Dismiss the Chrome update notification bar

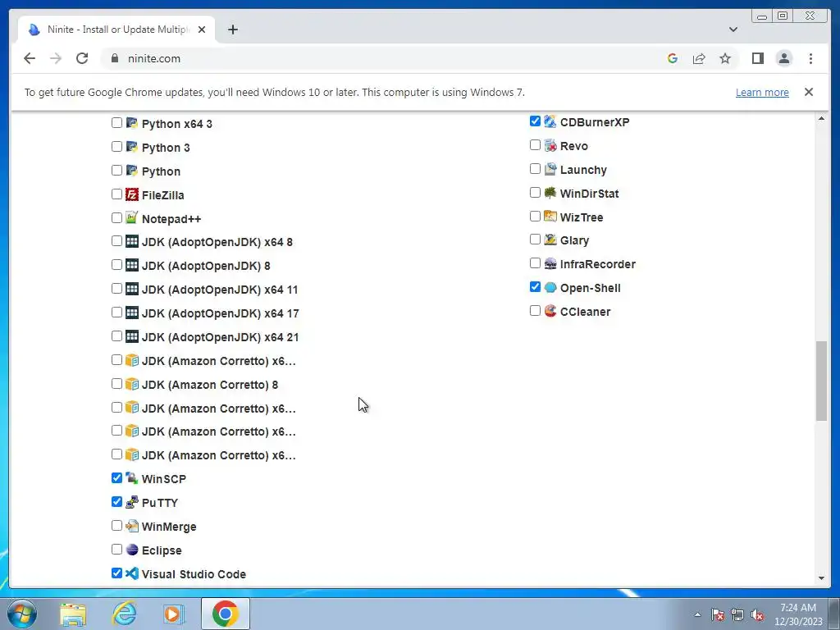click(808, 92)
